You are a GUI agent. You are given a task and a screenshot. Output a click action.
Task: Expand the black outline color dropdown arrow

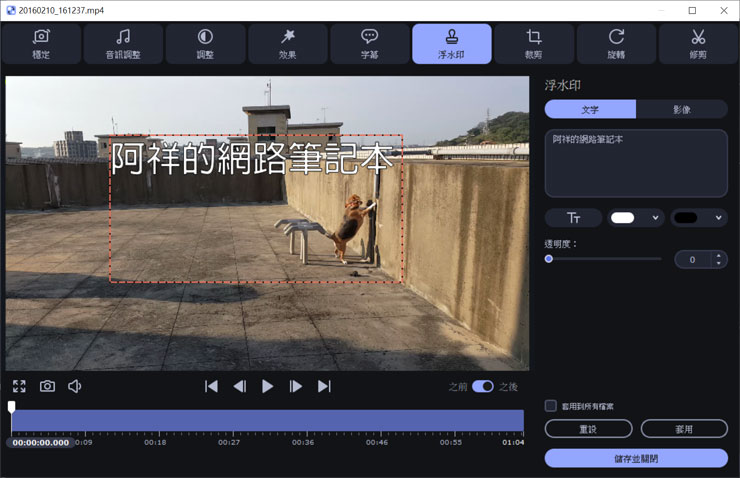coord(718,218)
